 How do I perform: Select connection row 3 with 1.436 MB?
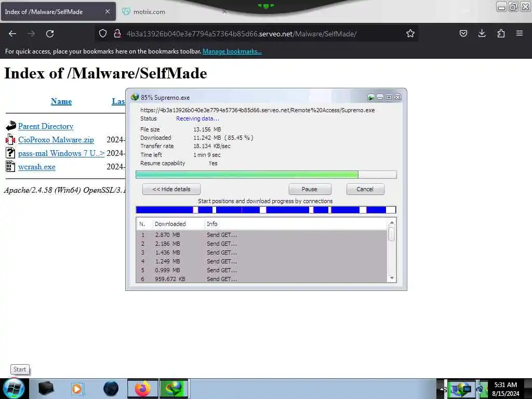(x=261, y=252)
